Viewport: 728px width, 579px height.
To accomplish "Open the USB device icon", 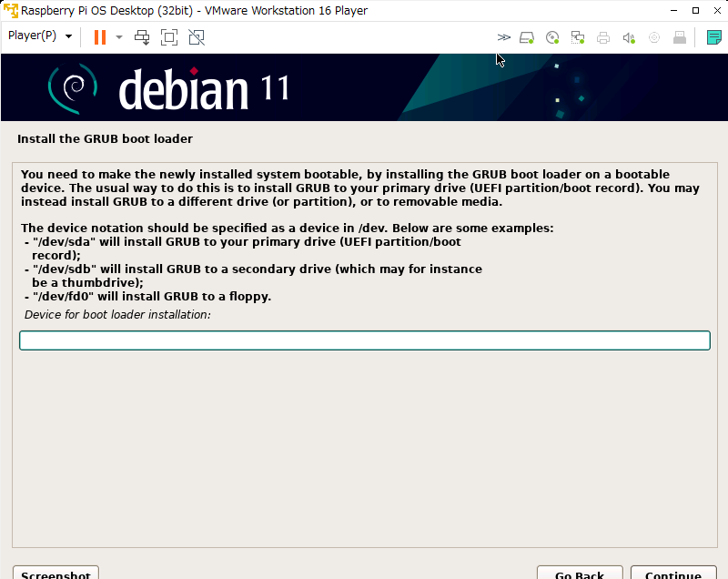I will tap(680, 37).
